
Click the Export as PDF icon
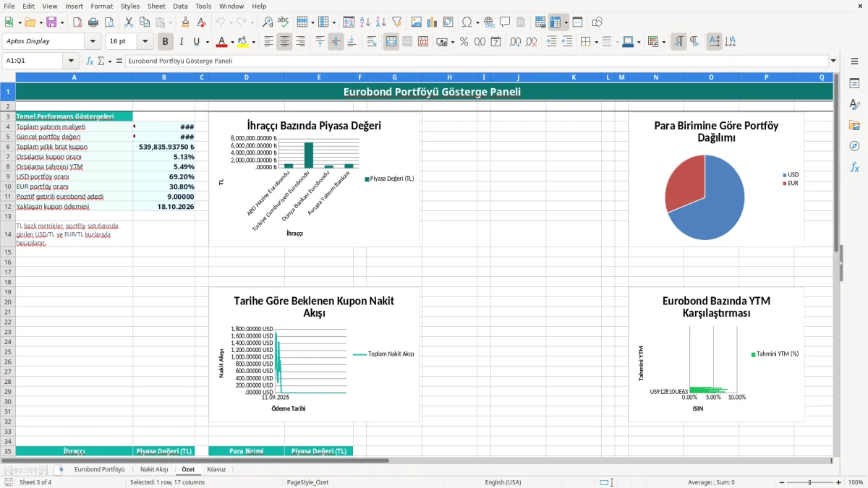77,22
